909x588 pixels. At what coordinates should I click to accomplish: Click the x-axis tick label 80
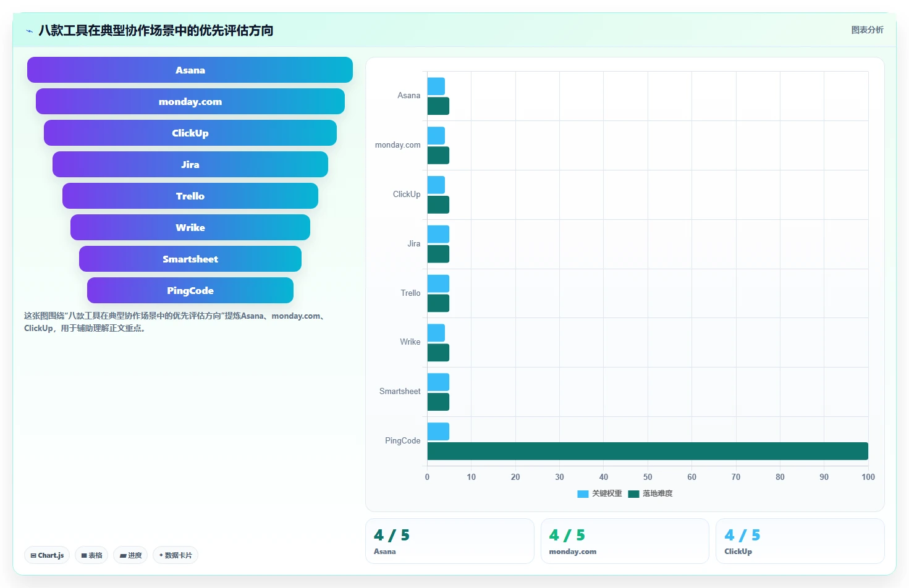pyautogui.click(x=780, y=477)
